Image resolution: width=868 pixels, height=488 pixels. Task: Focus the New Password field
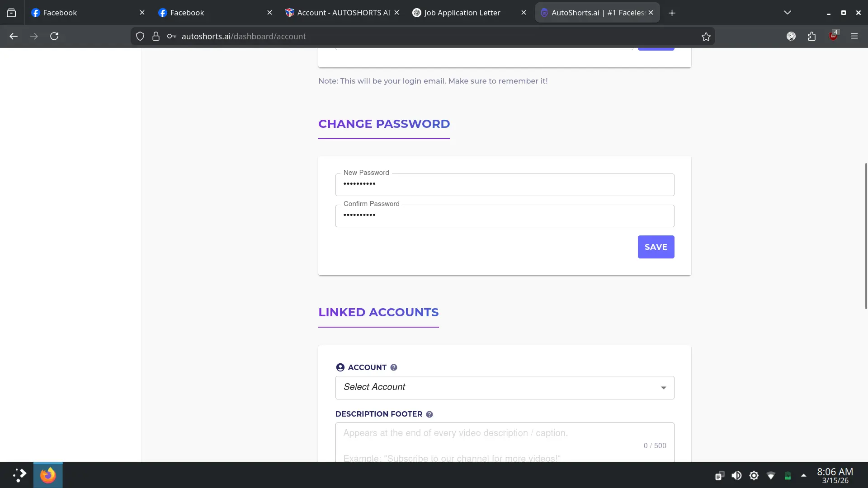point(505,185)
